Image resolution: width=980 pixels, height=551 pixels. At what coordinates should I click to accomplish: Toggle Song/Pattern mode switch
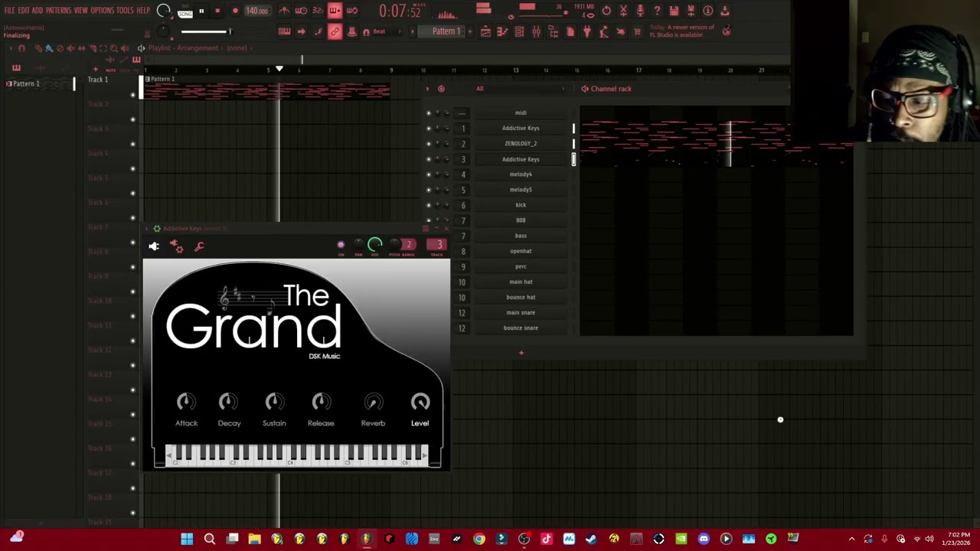point(185,11)
